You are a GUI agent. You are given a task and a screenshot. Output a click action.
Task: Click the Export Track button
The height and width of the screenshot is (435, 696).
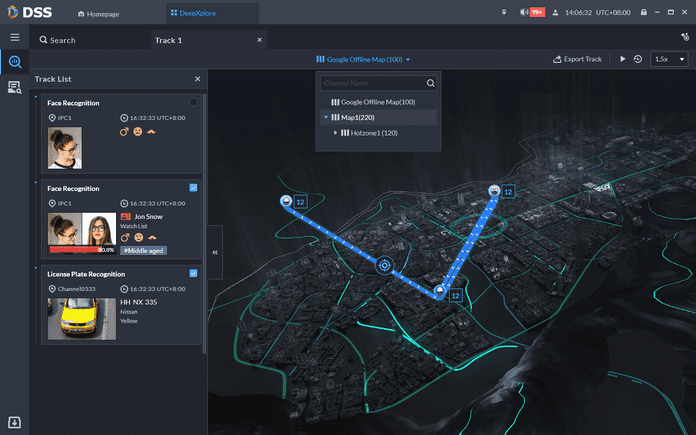pyautogui.click(x=577, y=59)
